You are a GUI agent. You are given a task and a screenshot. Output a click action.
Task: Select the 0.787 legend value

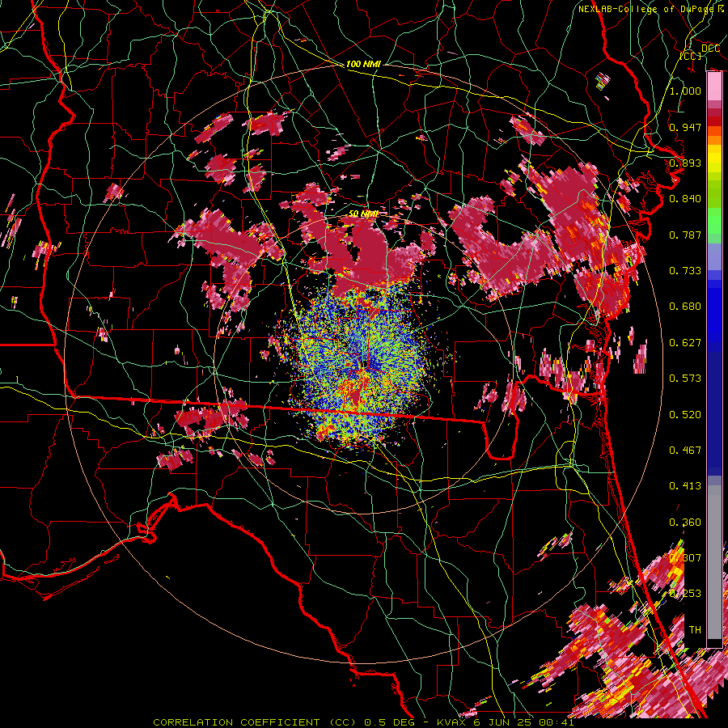(685, 235)
